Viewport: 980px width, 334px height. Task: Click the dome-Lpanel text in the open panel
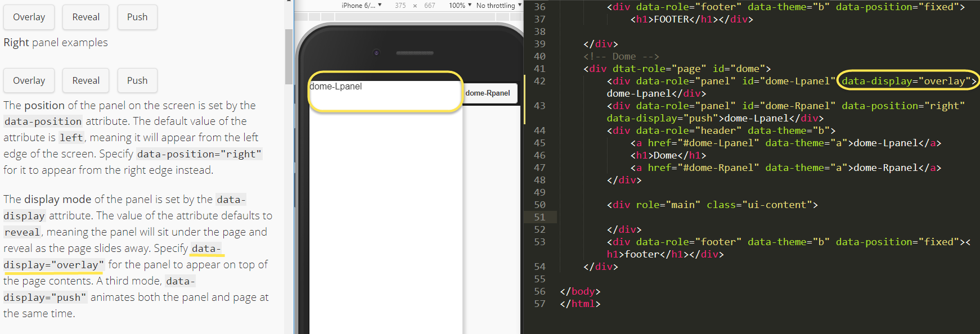click(x=336, y=87)
